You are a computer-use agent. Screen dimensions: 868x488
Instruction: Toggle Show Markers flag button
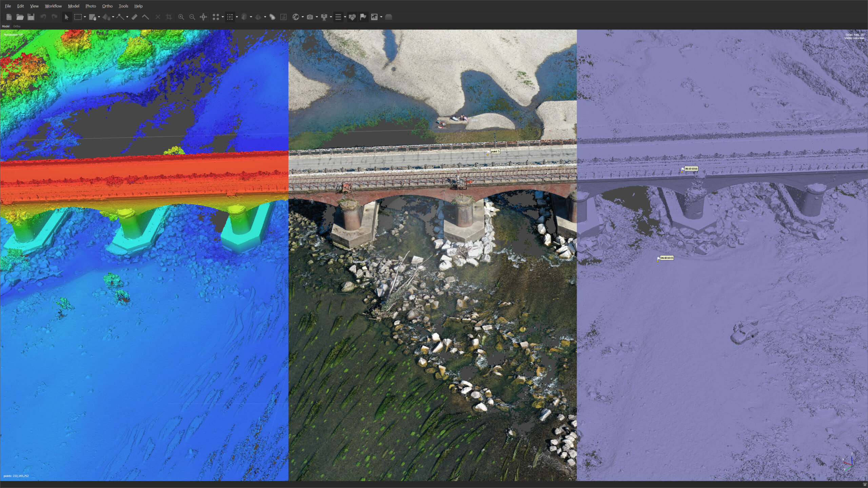(363, 17)
